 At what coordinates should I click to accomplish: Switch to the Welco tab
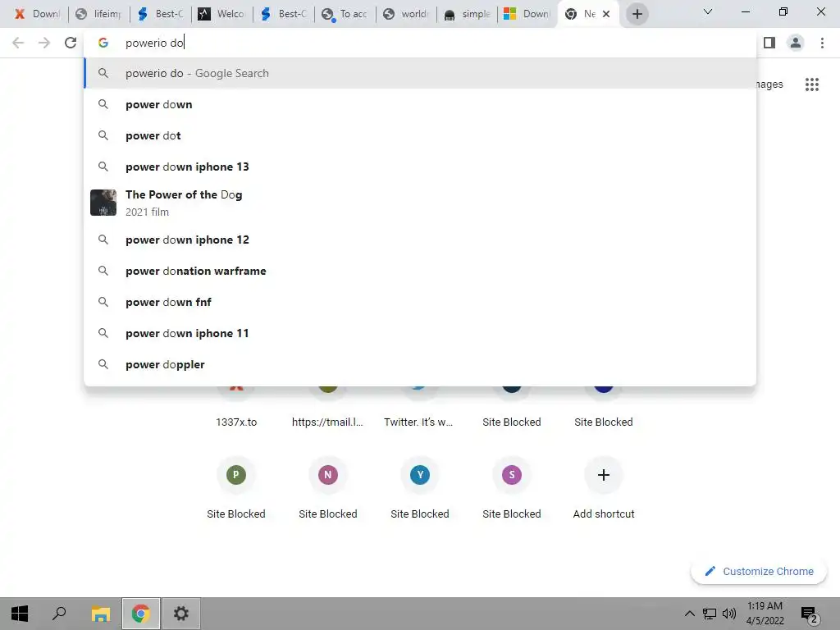pyautogui.click(x=221, y=14)
